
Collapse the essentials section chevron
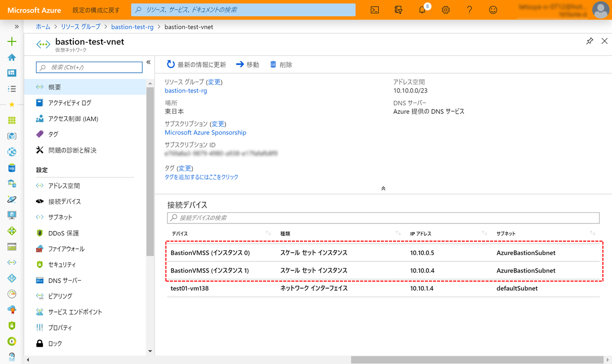point(383,189)
